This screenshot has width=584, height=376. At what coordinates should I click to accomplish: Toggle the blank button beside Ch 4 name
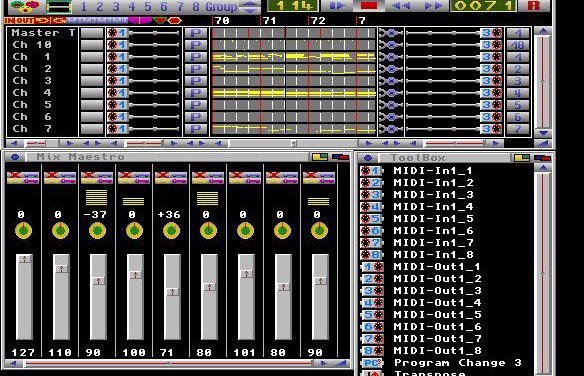[92, 93]
